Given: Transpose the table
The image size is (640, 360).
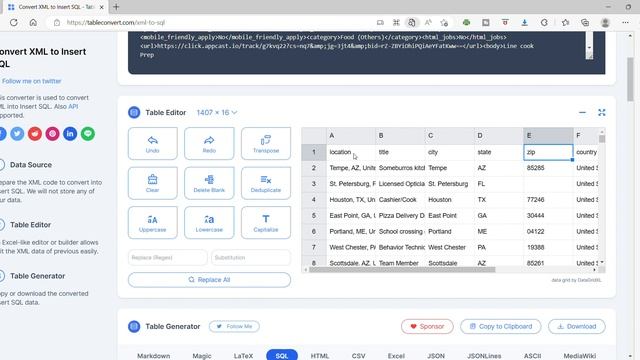Looking at the screenshot, I should tap(266, 143).
